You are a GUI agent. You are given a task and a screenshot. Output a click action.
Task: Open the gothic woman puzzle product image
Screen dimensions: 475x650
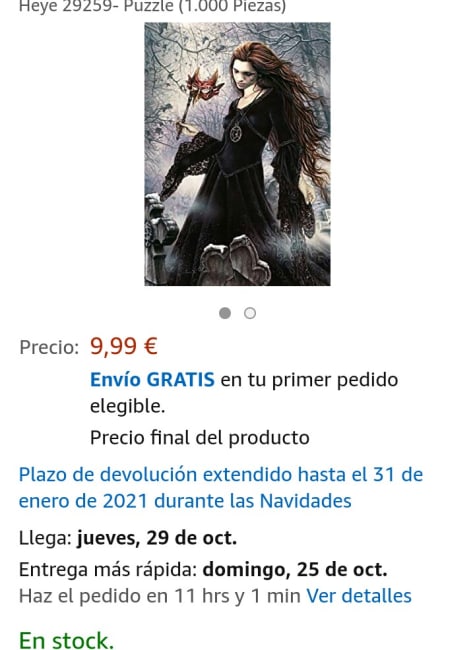point(237,154)
